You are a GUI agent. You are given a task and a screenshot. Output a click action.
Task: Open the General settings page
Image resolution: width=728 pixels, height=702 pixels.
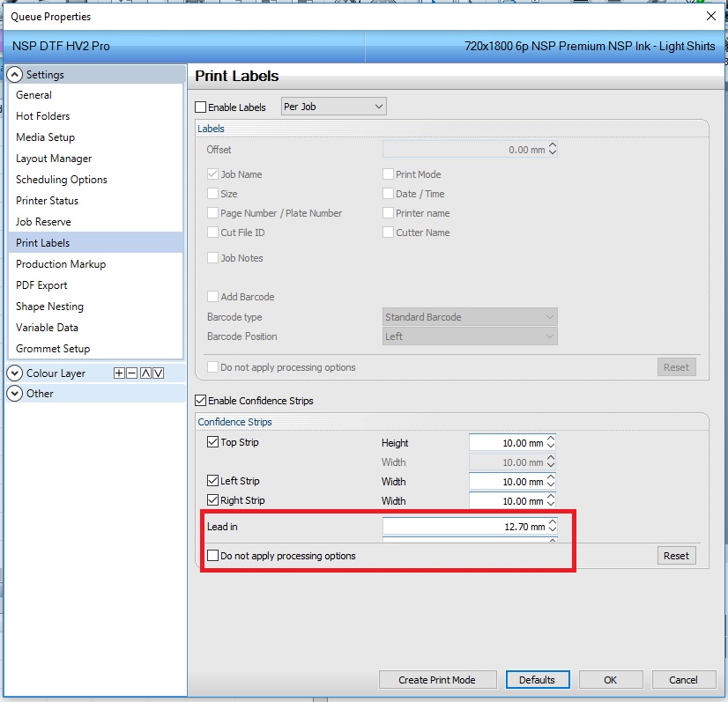[x=96, y=95]
